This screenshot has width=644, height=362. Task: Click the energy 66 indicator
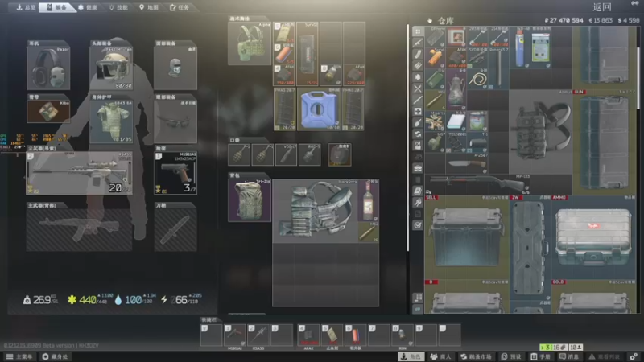(180, 300)
